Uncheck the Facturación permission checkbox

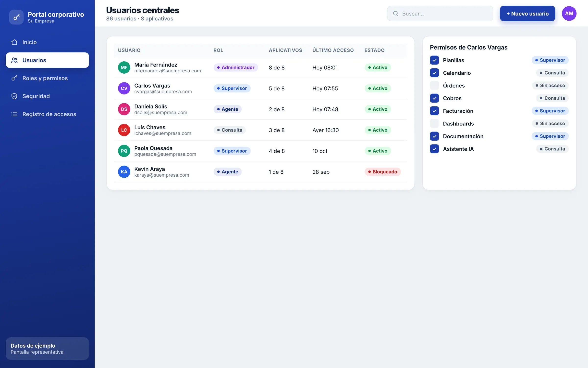pyautogui.click(x=434, y=111)
